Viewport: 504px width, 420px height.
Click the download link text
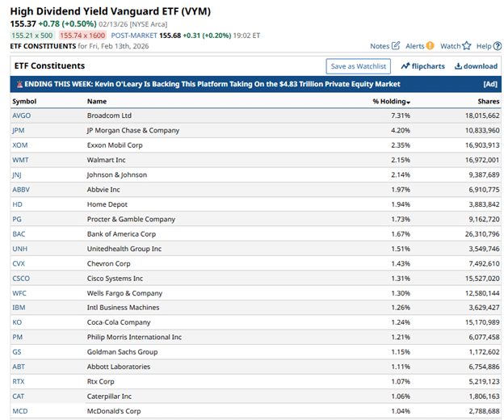[x=481, y=66]
